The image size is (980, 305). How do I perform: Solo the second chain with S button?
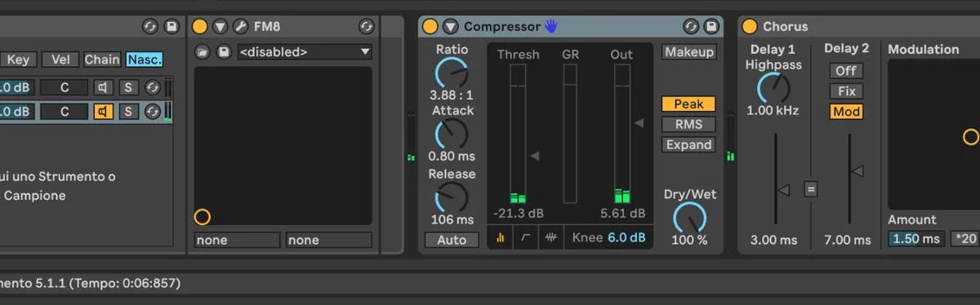[129, 111]
